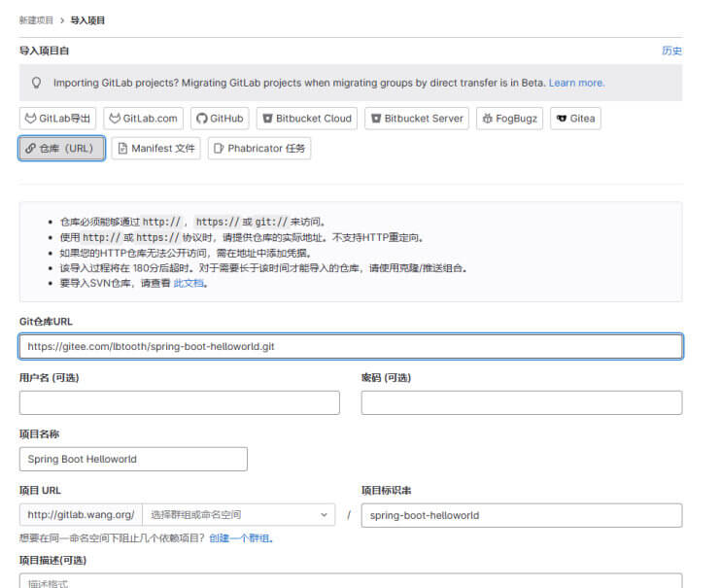Pick Bitbucket Server import source
Image resolution: width=721 pixels, height=588 pixels.
click(417, 119)
